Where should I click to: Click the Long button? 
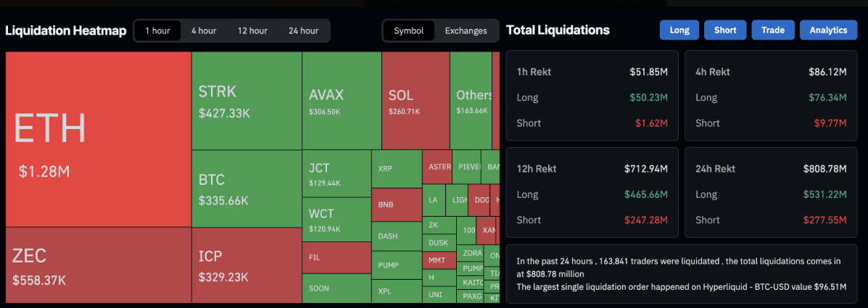coord(679,30)
